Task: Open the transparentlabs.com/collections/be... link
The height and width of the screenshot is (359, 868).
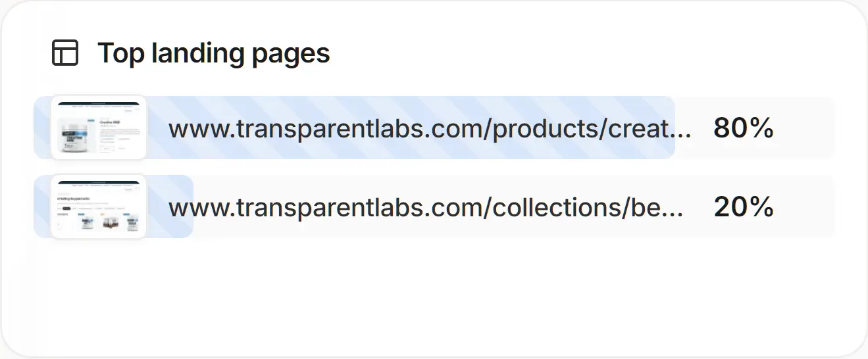Action: click(x=426, y=208)
